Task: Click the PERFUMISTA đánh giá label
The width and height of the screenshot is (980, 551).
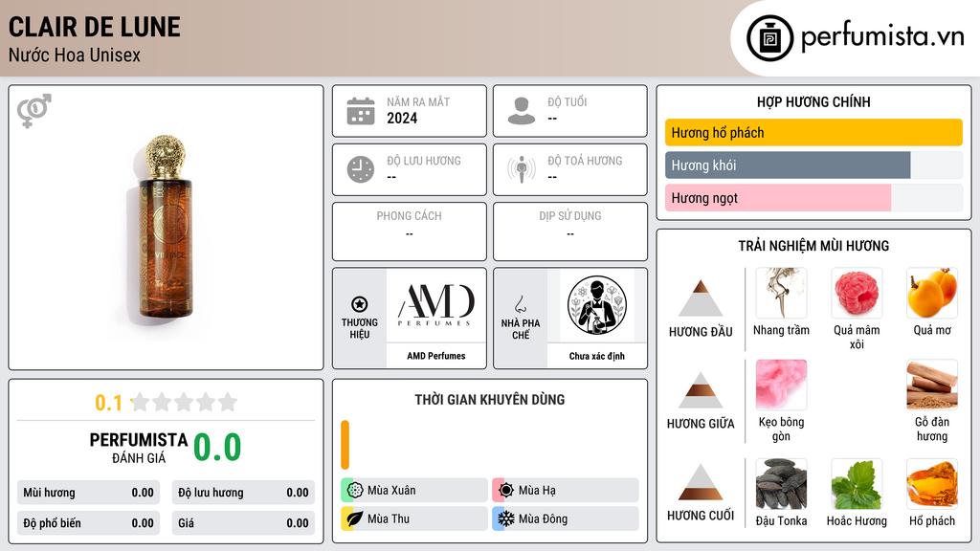Action: 139,448
